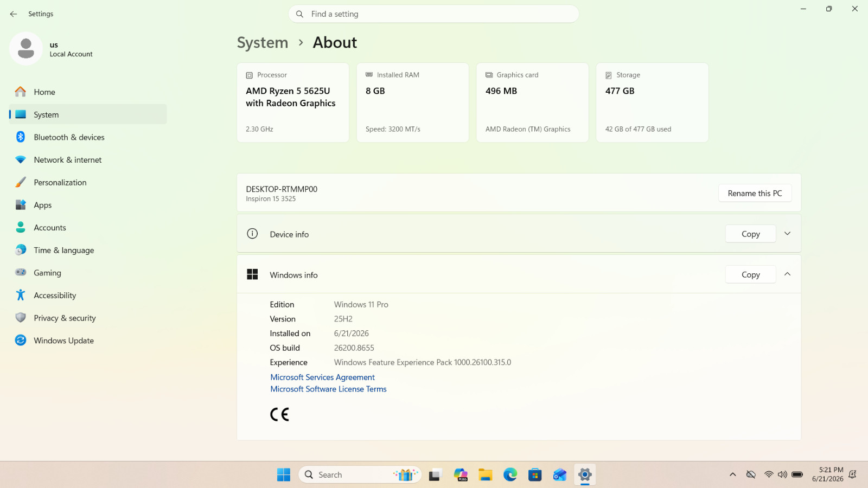
Task: Open Network & internet settings
Action: (88, 160)
